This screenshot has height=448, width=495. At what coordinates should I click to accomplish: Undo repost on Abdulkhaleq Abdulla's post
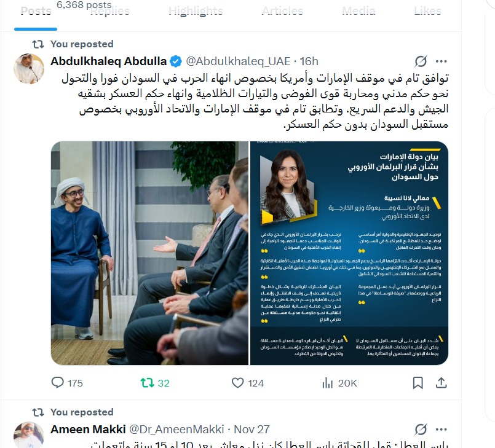155,383
